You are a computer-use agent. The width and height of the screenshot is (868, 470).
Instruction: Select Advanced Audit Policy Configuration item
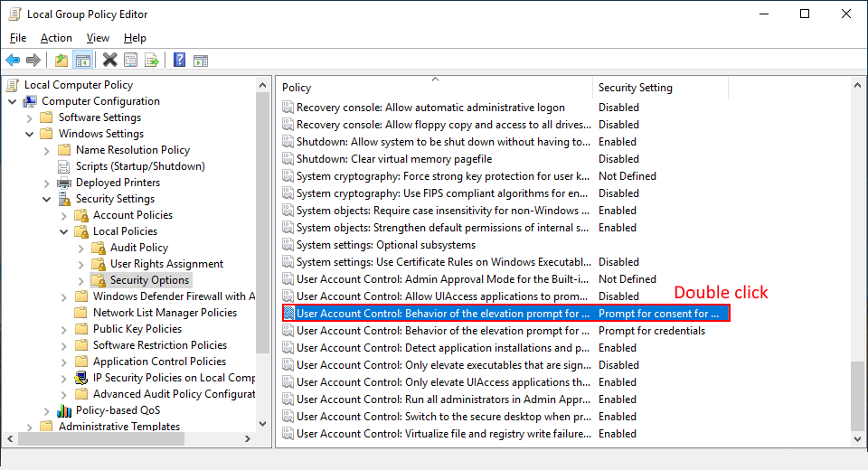coord(174,393)
